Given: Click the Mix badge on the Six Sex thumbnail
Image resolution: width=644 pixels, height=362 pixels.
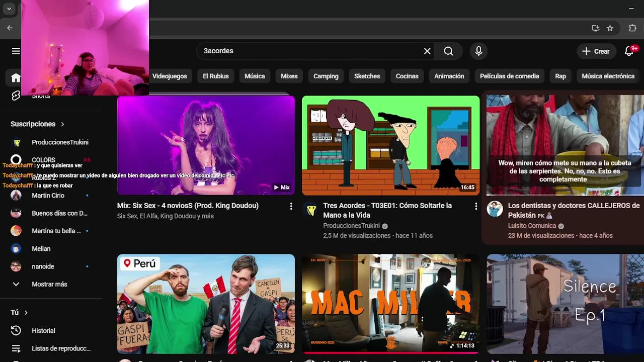Looking at the screenshot, I should [282, 187].
